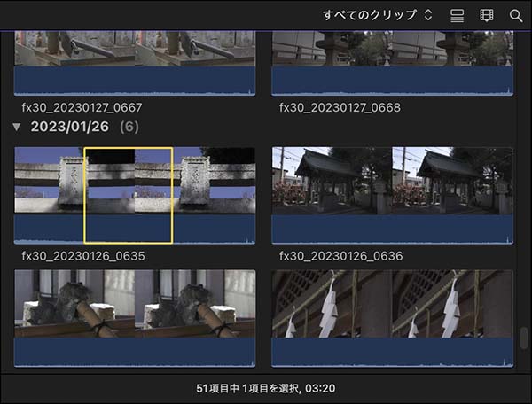Select clip thumbnail fx30_20230127_0667
532x404 pixels.
pyautogui.click(x=135, y=64)
